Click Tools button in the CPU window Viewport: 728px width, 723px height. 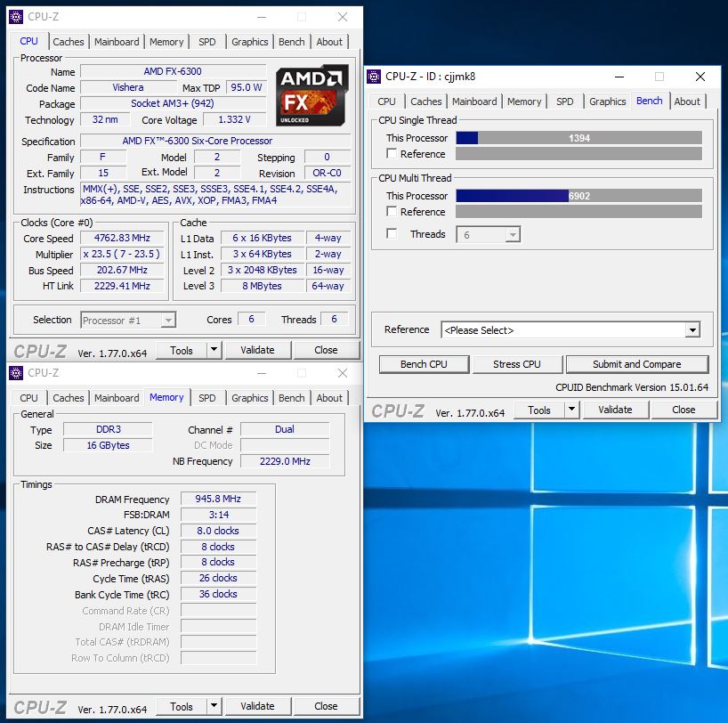[x=182, y=350]
